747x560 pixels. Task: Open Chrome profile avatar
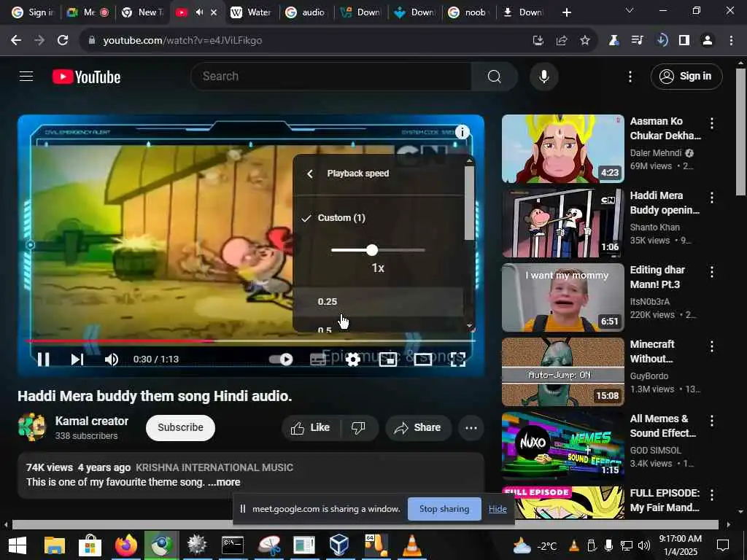[x=708, y=41]
